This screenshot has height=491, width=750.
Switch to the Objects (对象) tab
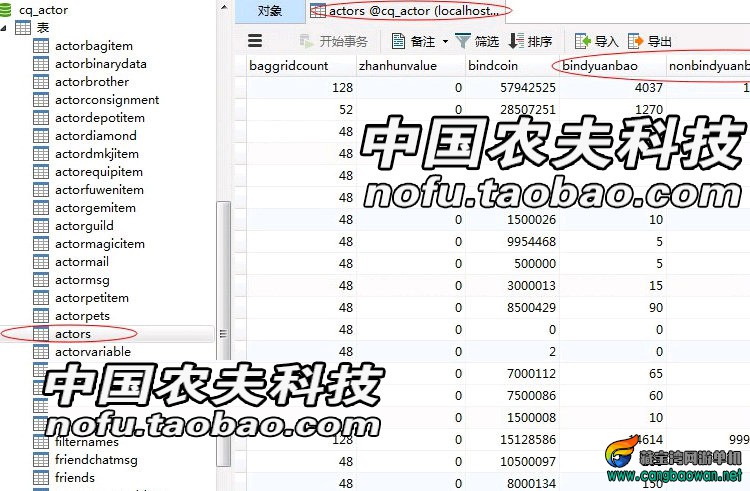point(270,11)
